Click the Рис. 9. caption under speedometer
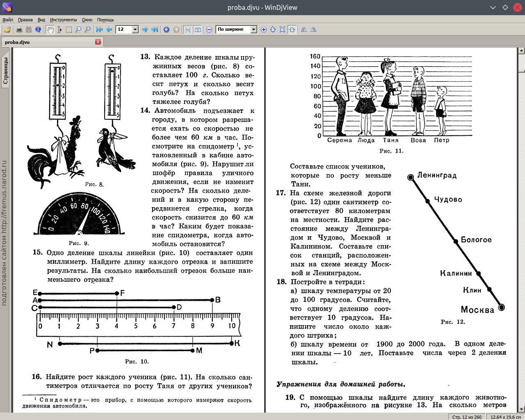This screenshot has height=420, width=525. [x=79, y=243]
